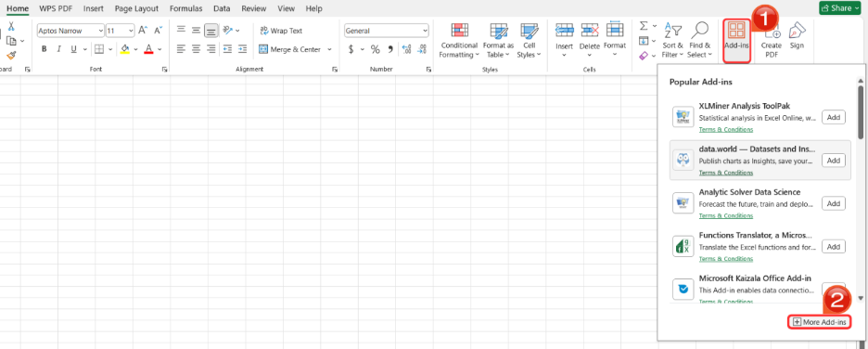
Task: Click Create PDF icon
Action: [772, 41]
